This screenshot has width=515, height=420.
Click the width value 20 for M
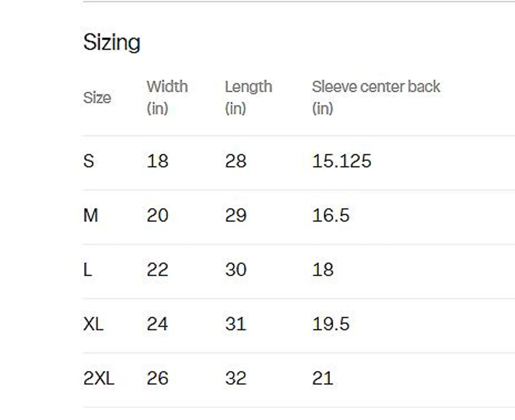pyautogui.click(x=157, y=216)
